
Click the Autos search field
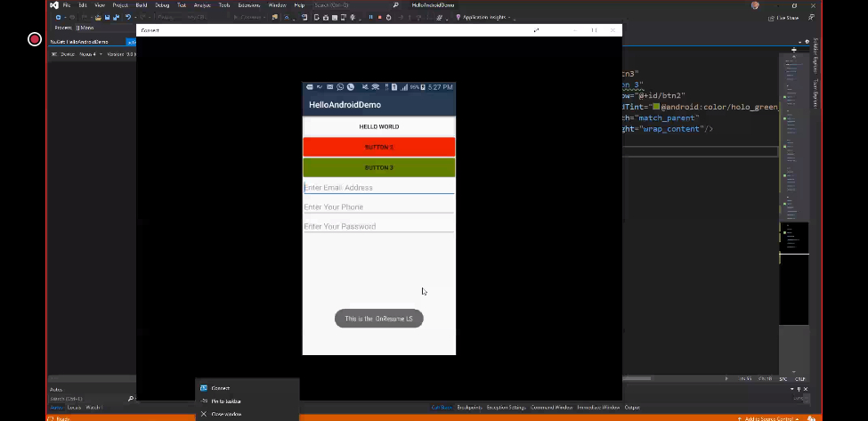[x=87, y=399]
